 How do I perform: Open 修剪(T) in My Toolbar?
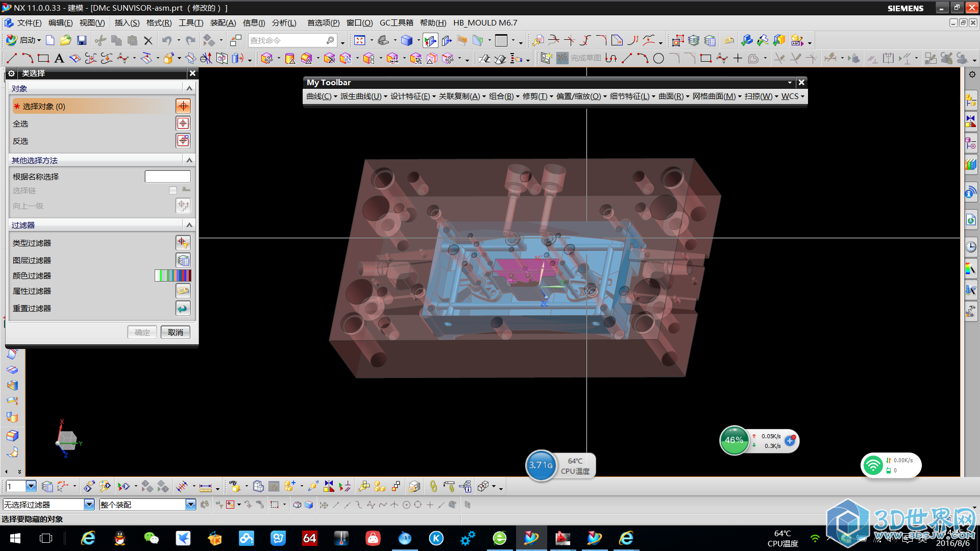coord(538,96)
